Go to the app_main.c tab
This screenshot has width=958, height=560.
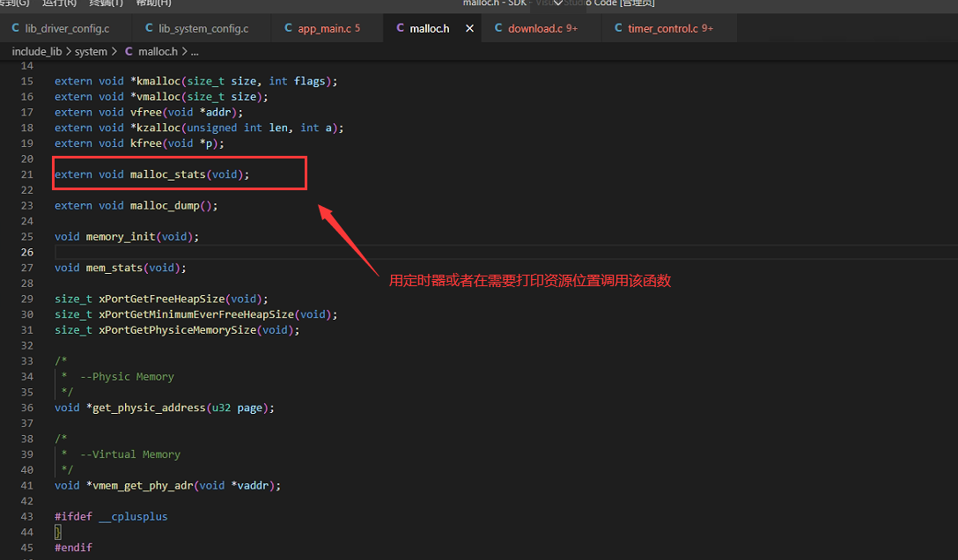(328, 29)
